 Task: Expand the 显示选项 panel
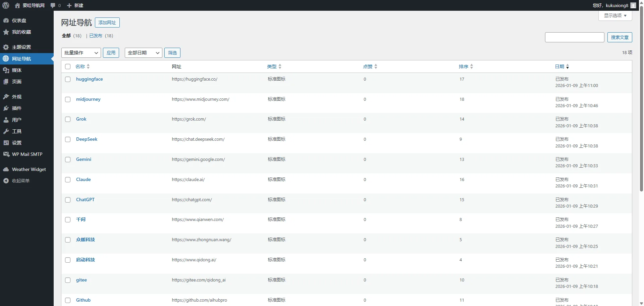tap(615, 15)
